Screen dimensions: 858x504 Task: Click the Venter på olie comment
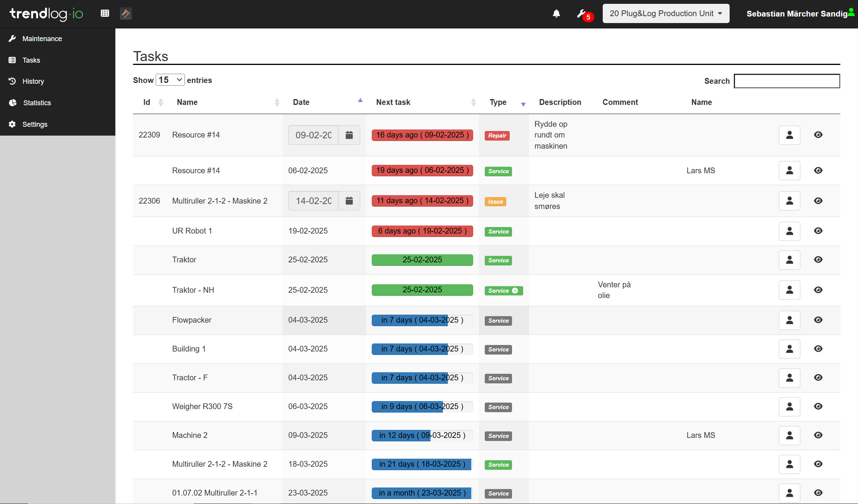(614, 290)
